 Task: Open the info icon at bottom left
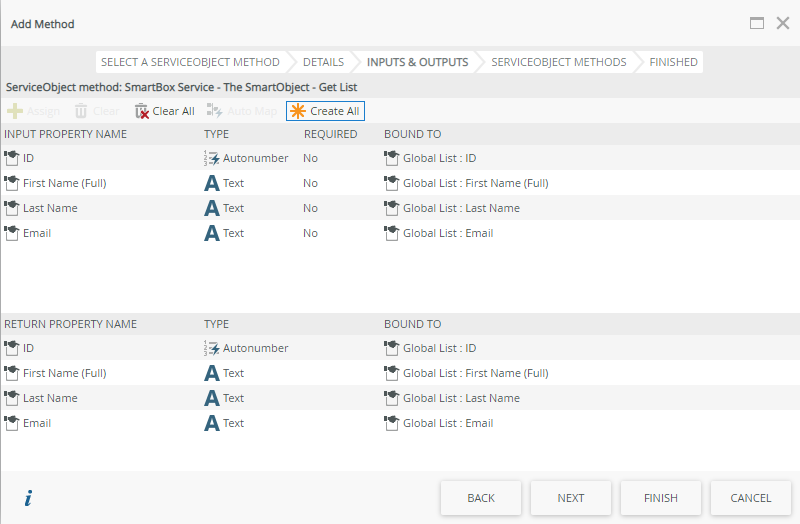[x=28, y=498]
